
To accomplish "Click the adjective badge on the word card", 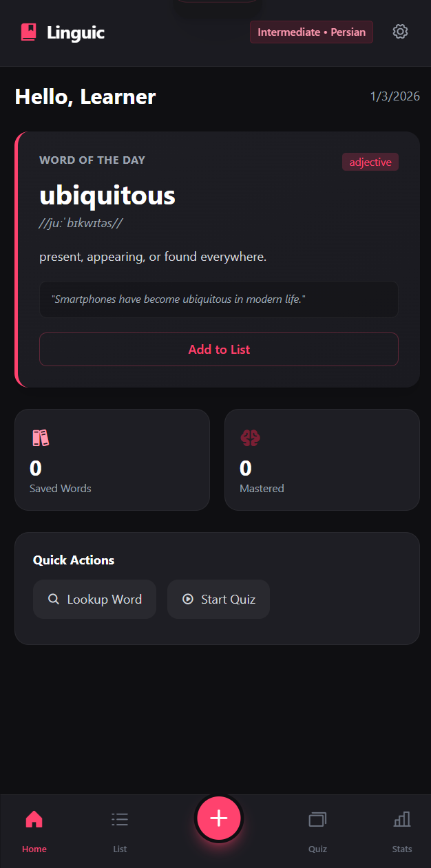I will point(370,162).
